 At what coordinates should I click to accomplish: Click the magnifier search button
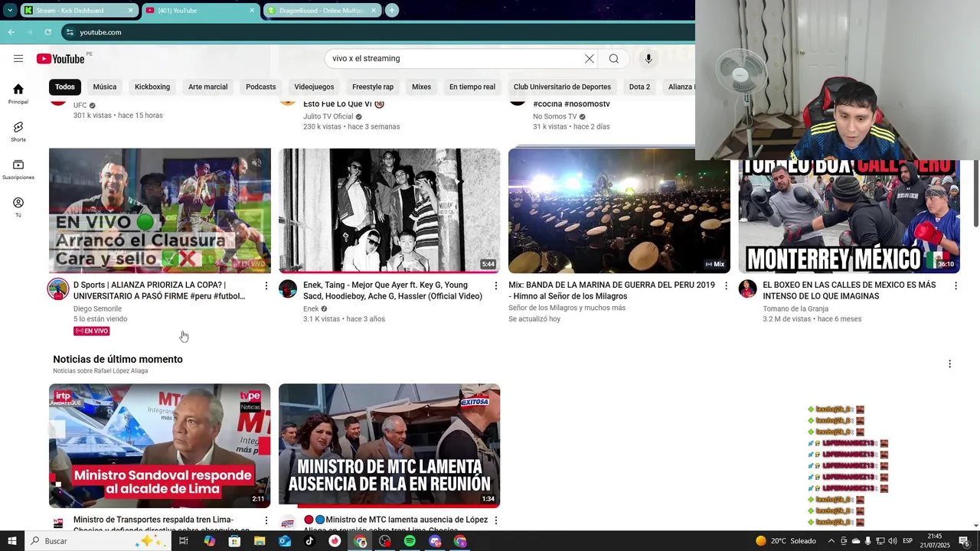[614, 59]
